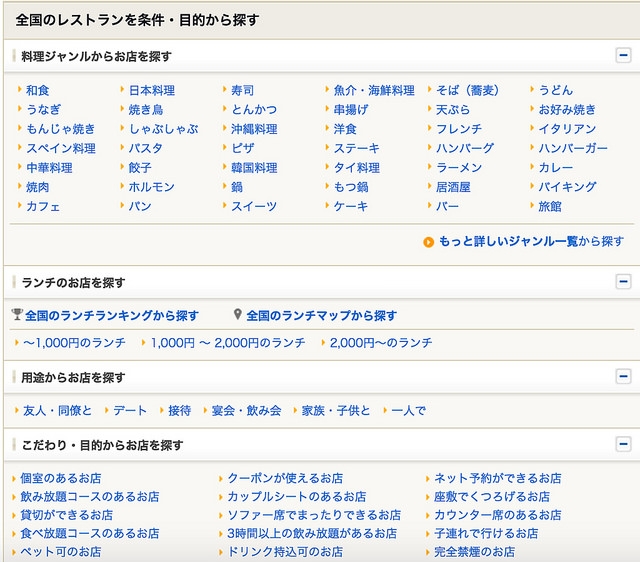Select the 和食 genre link

click(x=38, y=90)
